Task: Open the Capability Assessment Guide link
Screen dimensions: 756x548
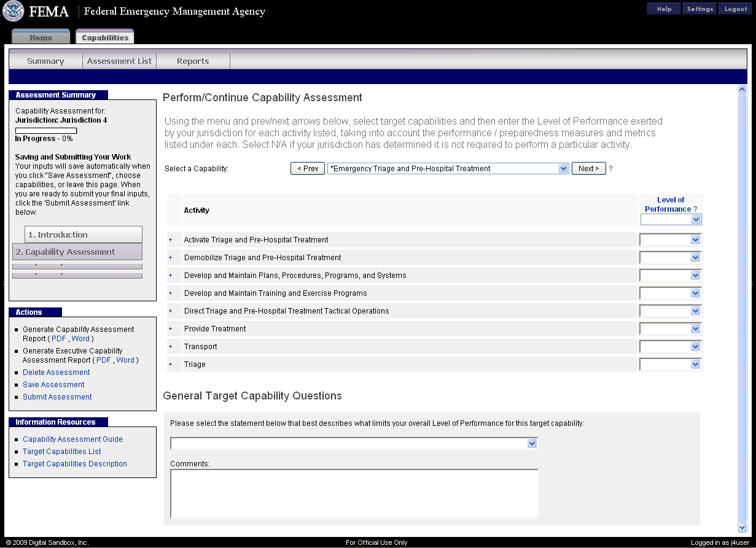Action: (x=72, y=439)
